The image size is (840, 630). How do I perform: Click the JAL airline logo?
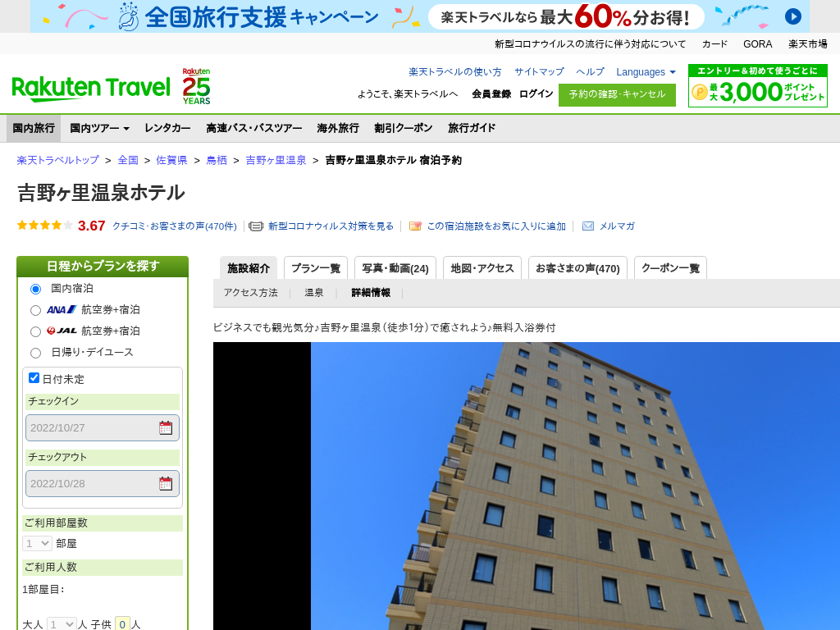62,331
